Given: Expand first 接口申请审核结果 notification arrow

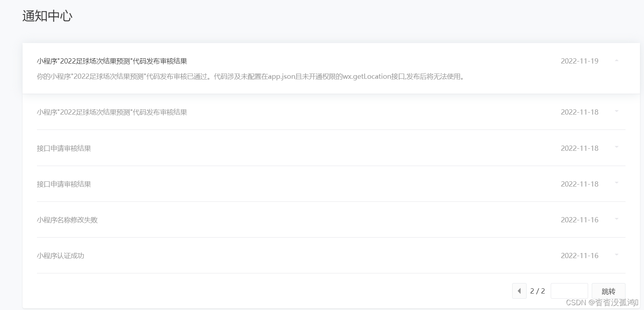Looking at the screenshot, I should coord(616,148).
